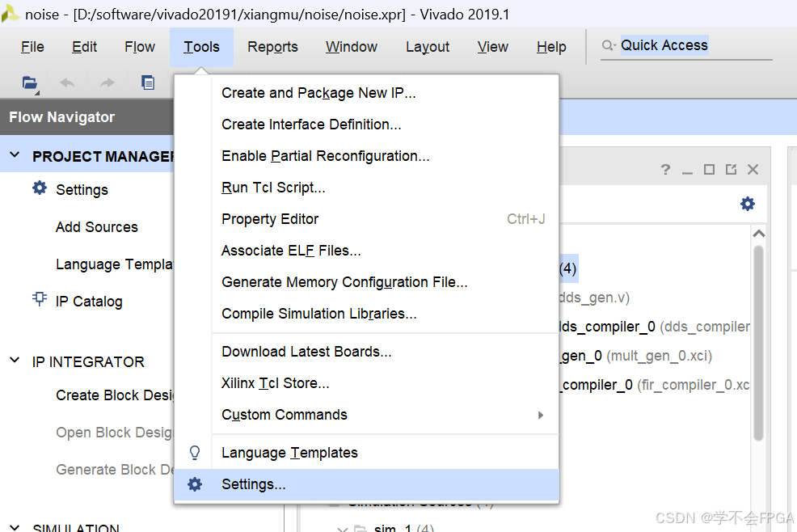Screen dimensions: 797x532
Task: Click the float panel icon in Sources header
Action: 731,169
